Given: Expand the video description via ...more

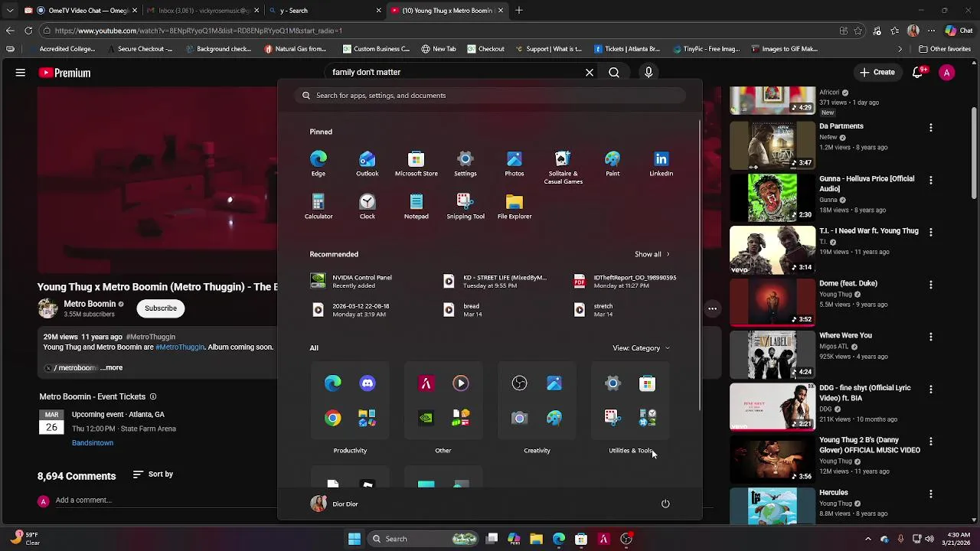Looking at the screenshot, I should 112,368.
